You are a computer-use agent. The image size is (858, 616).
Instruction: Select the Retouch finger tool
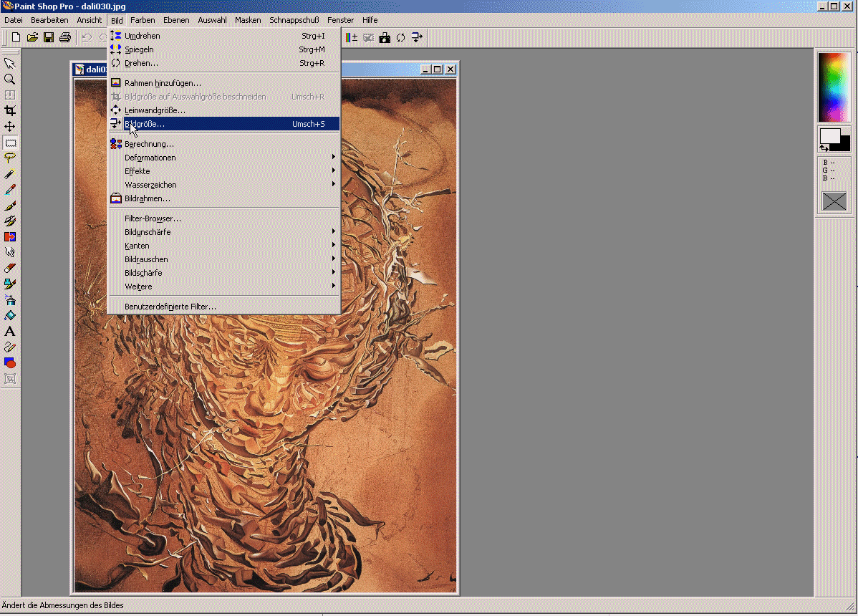(x=10, y=253)
